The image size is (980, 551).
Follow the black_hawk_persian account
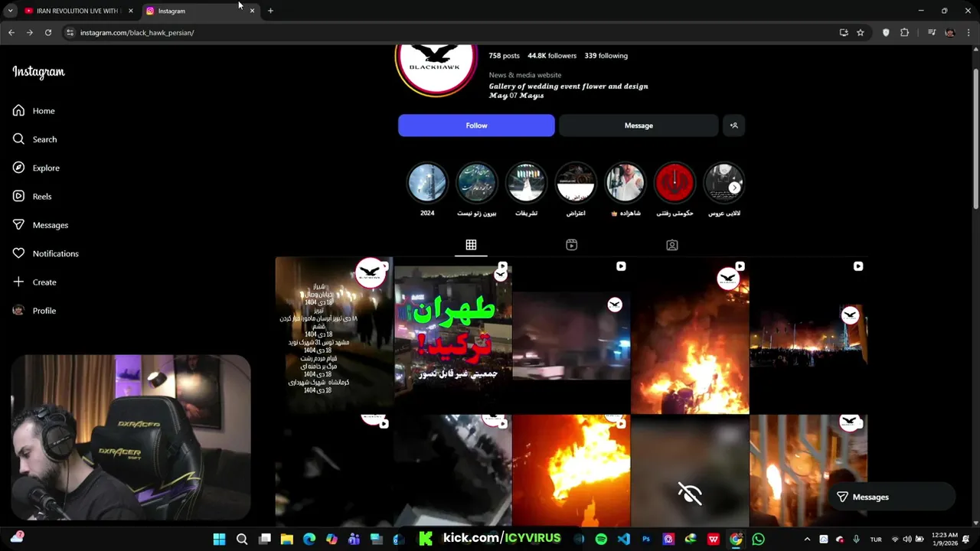click(476, 126)
